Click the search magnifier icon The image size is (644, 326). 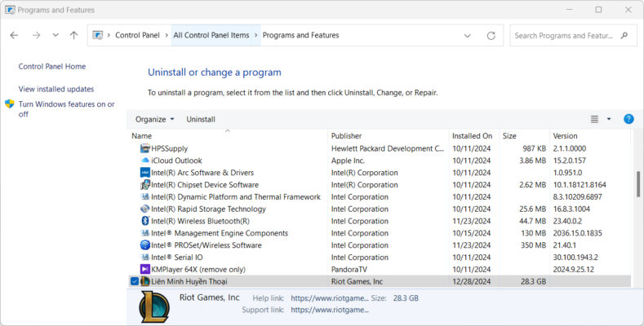tap(624, 36)
